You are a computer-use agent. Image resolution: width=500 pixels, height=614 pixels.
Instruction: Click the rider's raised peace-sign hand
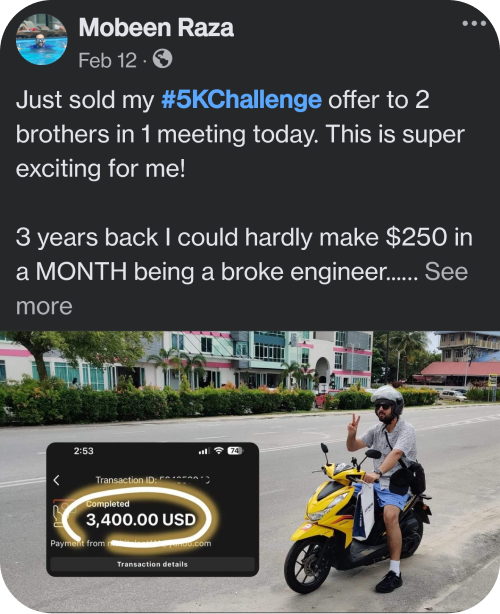point(354,425)
